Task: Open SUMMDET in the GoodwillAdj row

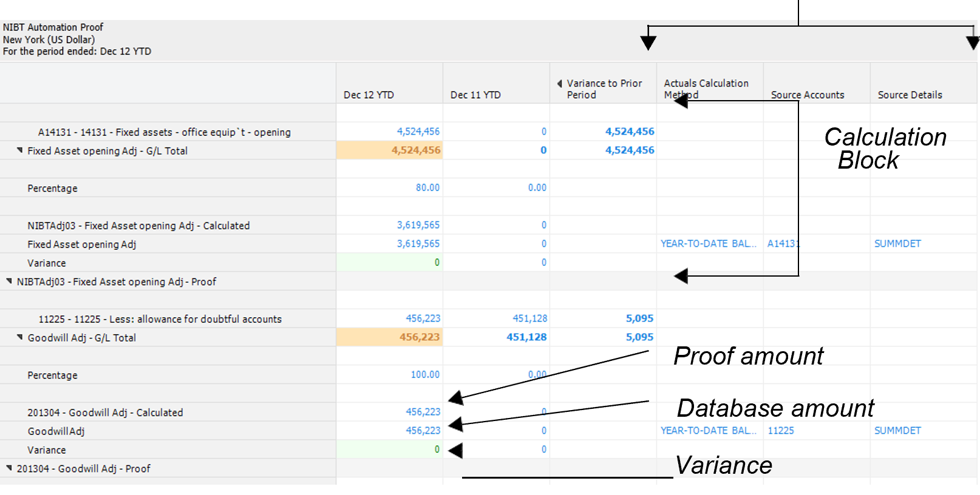Action: pyautogui.click(x=897, y=431)
